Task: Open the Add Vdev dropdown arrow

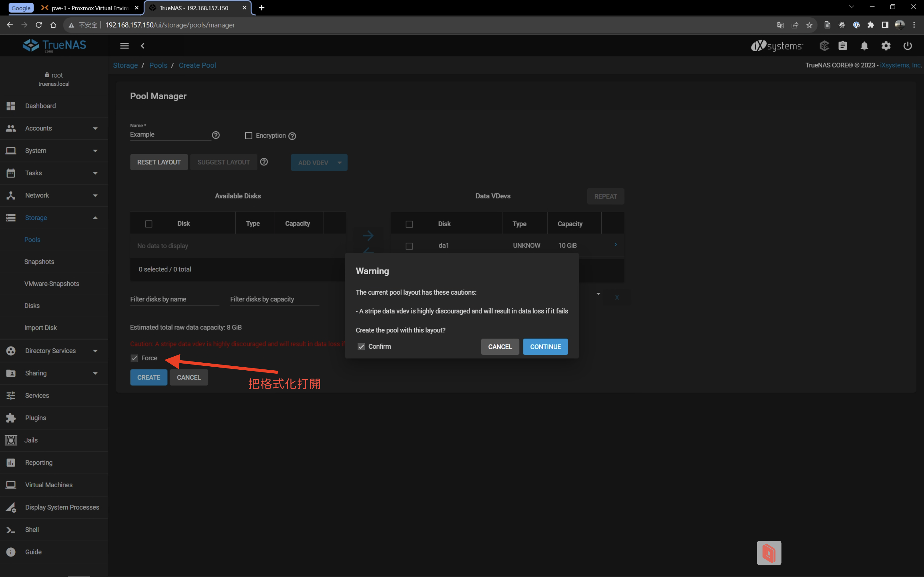Action: coord(339,162)
